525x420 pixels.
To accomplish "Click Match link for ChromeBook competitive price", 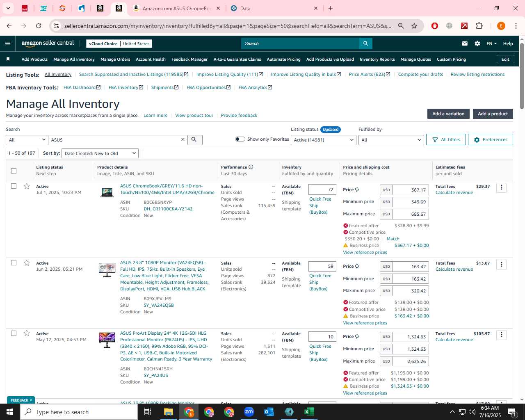I will coord(393,239).
